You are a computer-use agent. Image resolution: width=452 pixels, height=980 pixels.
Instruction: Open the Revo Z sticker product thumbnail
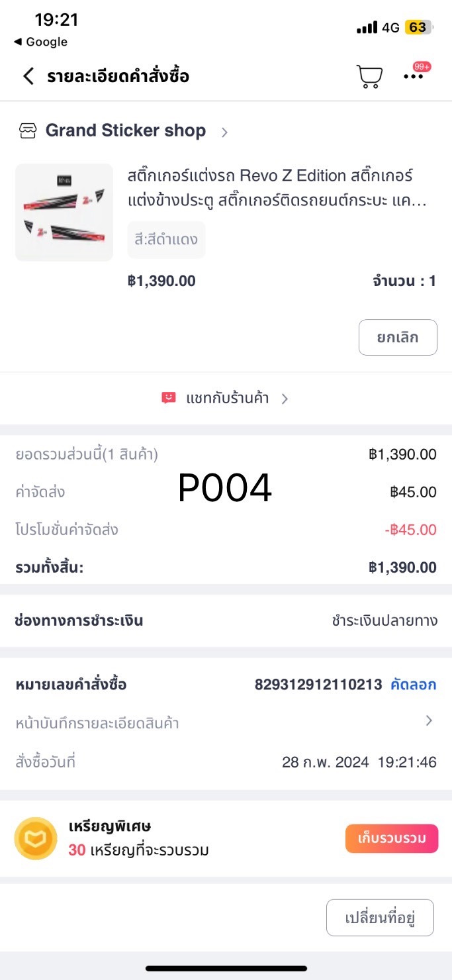point(64,212)
